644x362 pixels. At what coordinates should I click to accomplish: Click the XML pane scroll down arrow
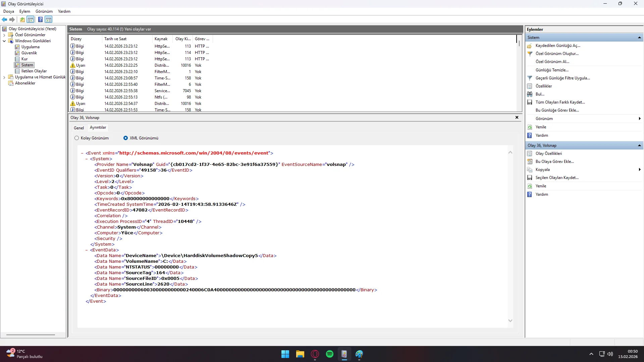tap(510, 321)
